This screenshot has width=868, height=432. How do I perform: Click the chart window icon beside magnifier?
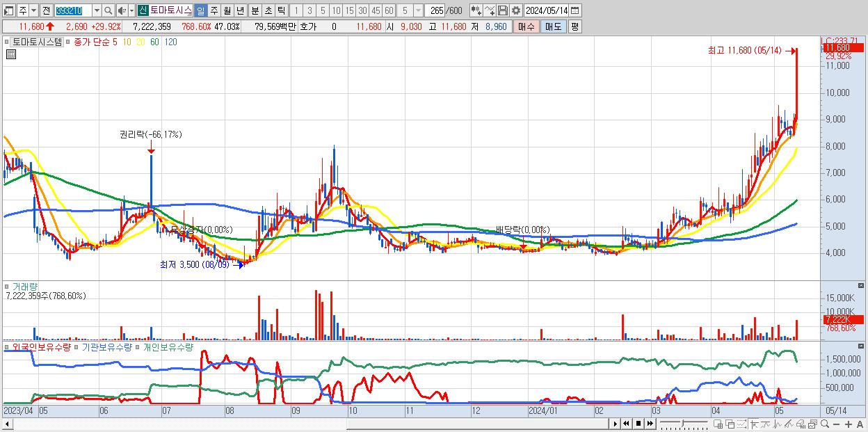pyautogui.click(x=812, y=424)
